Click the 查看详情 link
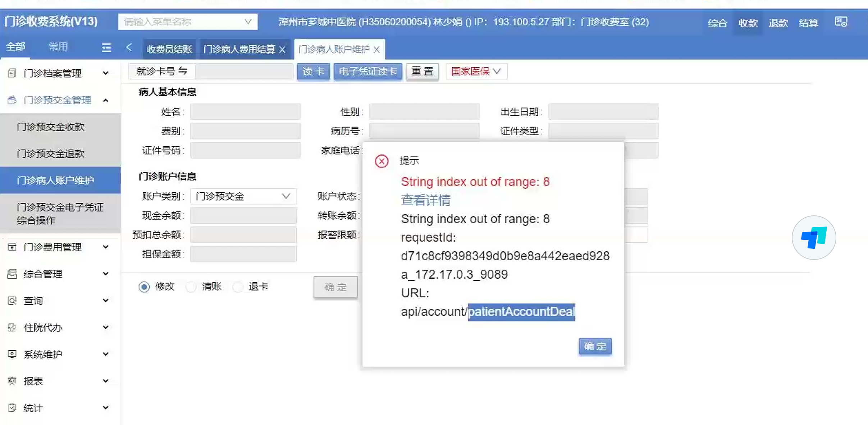The image size is (868, 425). [x=425, y=200]
